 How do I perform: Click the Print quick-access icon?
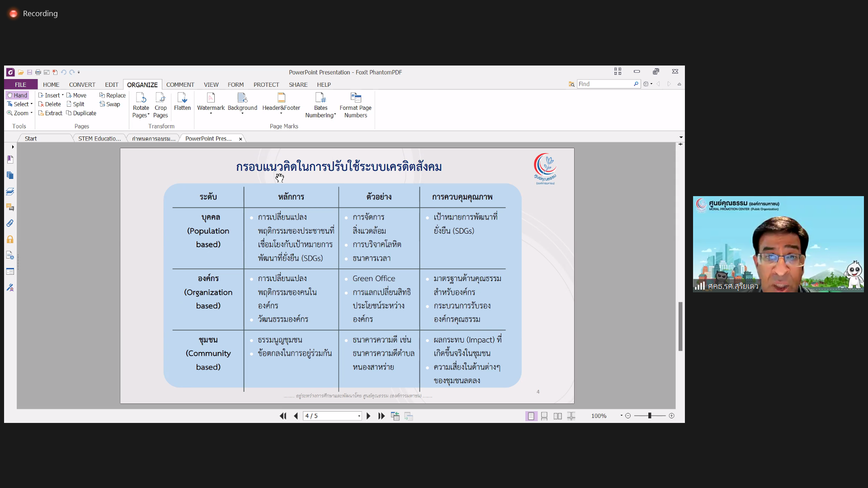tap(38, 72)
